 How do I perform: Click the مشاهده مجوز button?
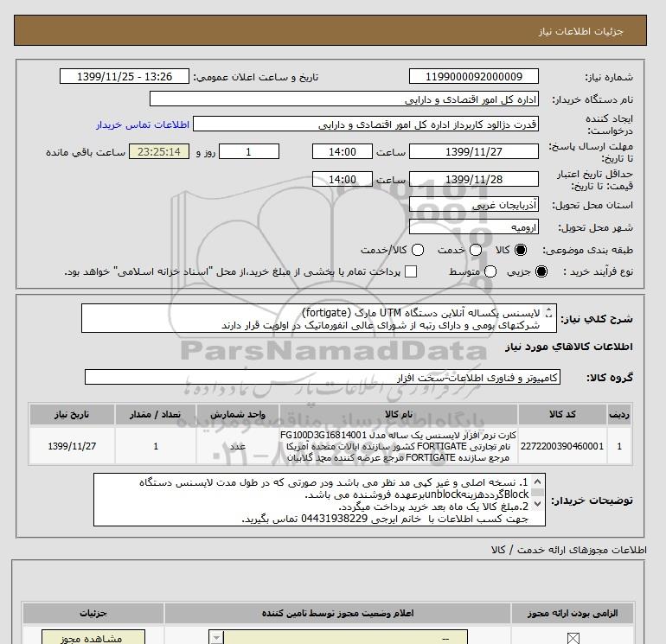coord(93,638)
